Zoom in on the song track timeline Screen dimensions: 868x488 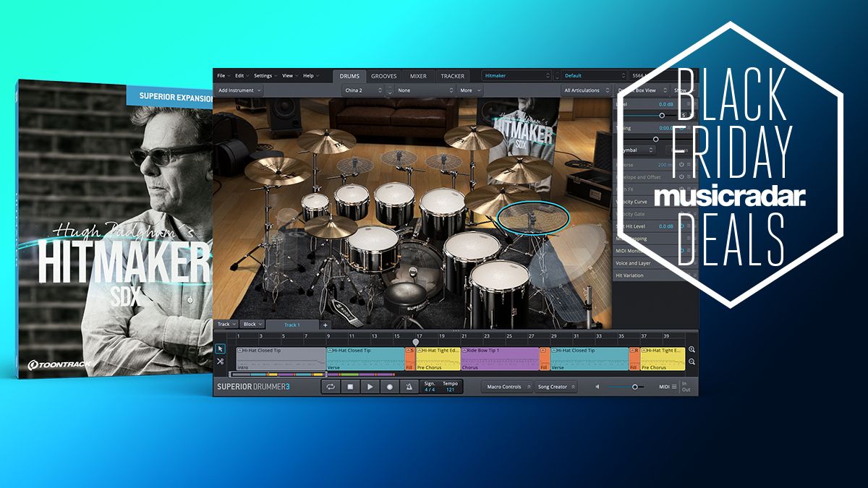coord(692,349)
